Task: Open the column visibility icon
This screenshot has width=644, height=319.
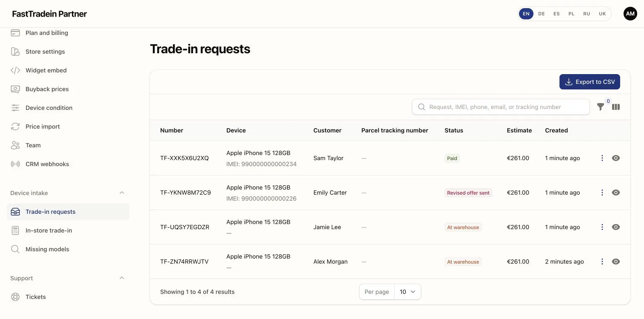Action: (x=616, y=107)
